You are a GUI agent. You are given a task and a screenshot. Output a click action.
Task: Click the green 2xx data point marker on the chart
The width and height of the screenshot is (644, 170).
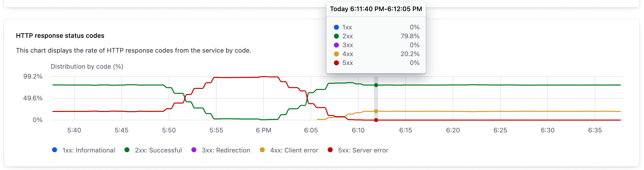click(376, 85)
